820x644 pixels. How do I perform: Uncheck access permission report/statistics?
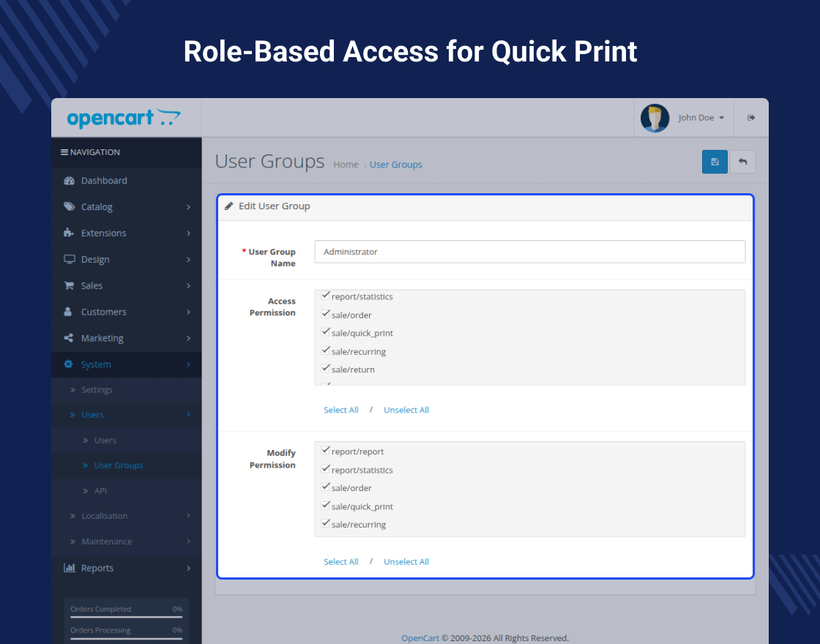point(325,296)
